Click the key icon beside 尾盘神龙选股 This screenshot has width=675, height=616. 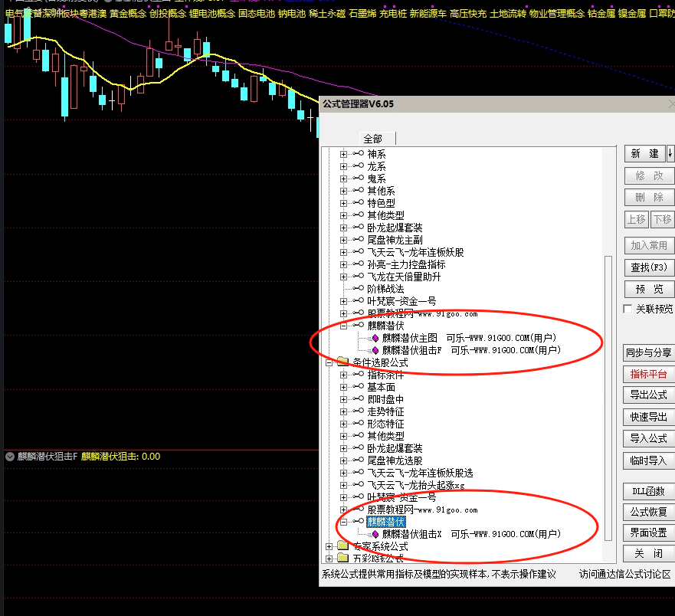click(358, 460)
